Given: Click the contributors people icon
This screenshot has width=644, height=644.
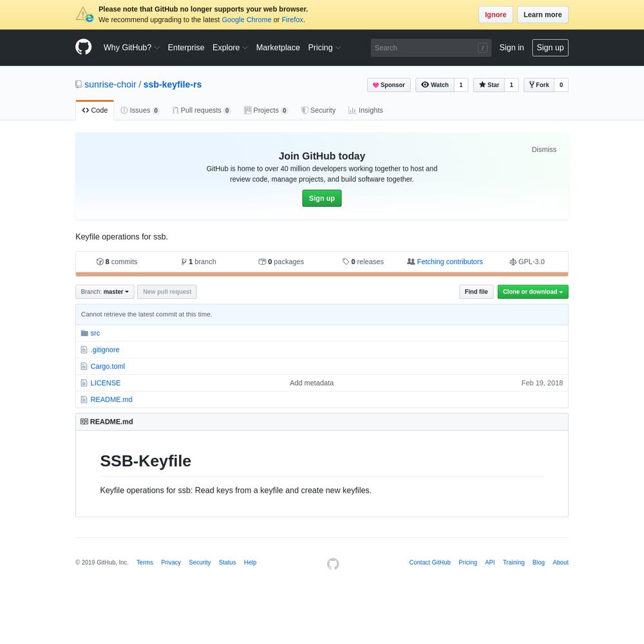Looking at the screenshot, I should [x=411, y=261].
